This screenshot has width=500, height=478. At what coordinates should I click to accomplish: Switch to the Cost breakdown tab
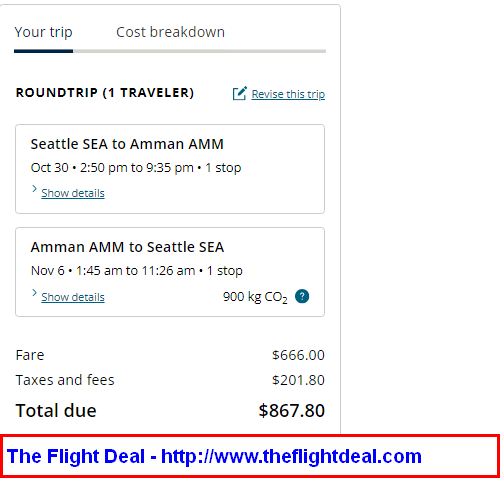click(170, 32)
